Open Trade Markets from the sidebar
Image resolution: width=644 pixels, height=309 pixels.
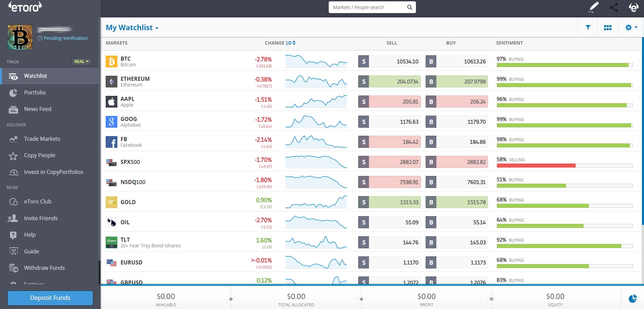tap(42, 139)
